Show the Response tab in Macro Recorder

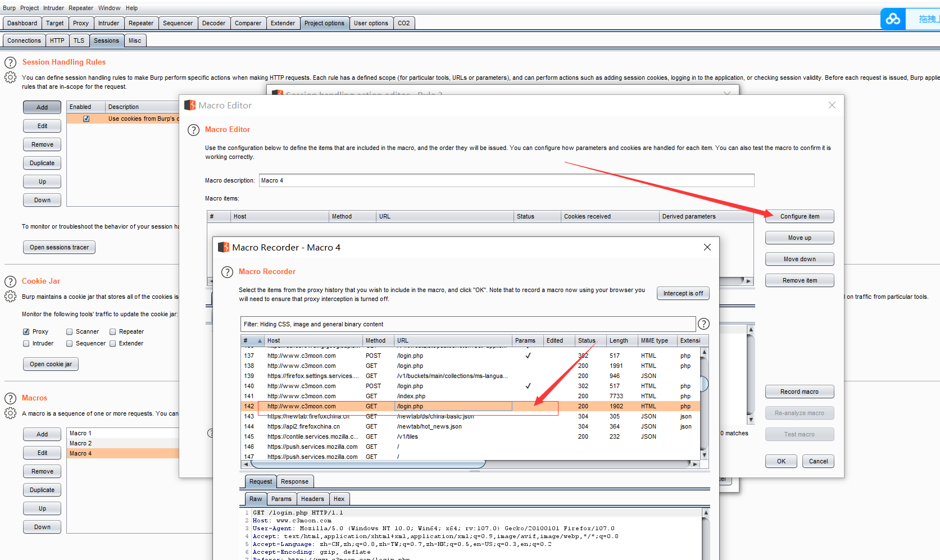click(295, 481)
